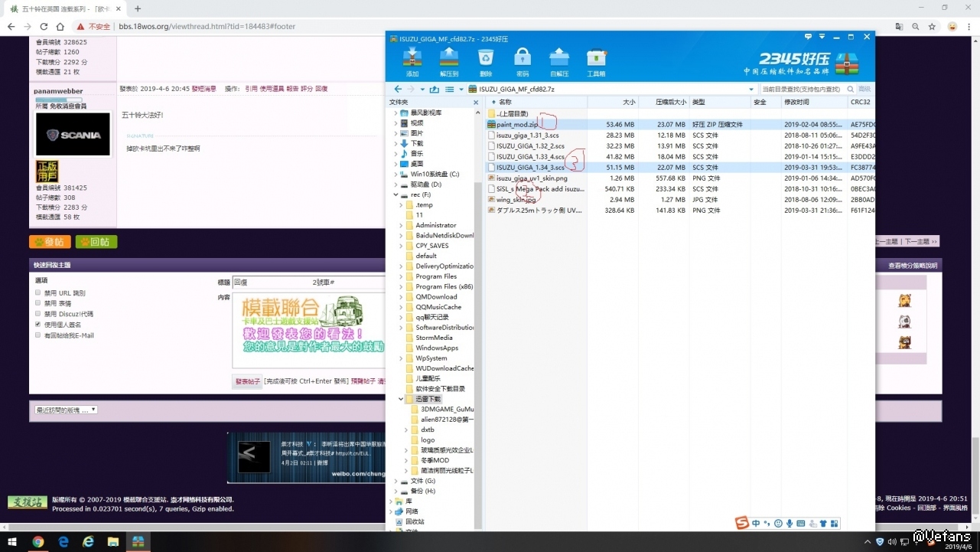Enable the 禁用 URL 識別 checkbox
The width and height of the screenshot is (980, 552).
coord(38,293)
